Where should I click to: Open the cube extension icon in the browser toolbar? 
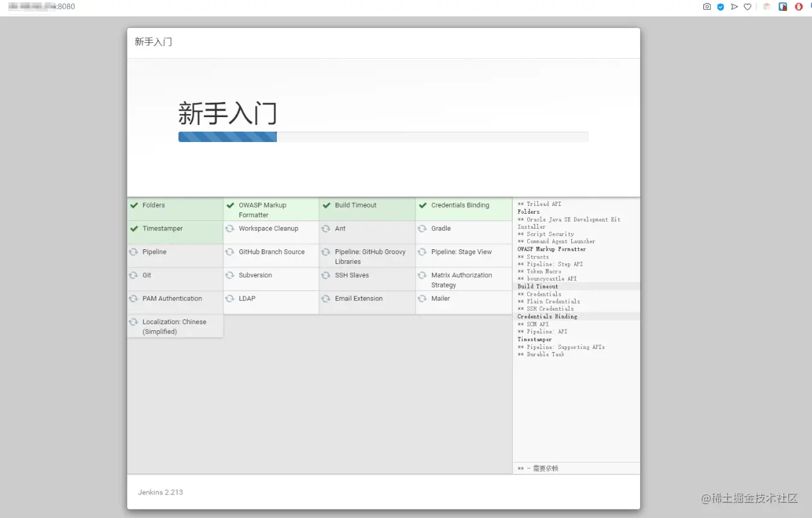(767, 7)
